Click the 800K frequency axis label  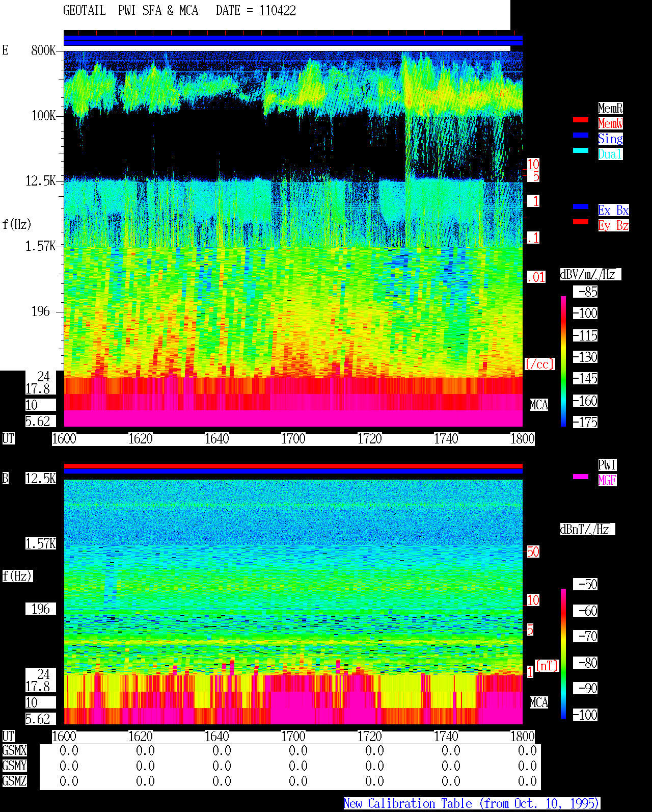click(43, 50)
